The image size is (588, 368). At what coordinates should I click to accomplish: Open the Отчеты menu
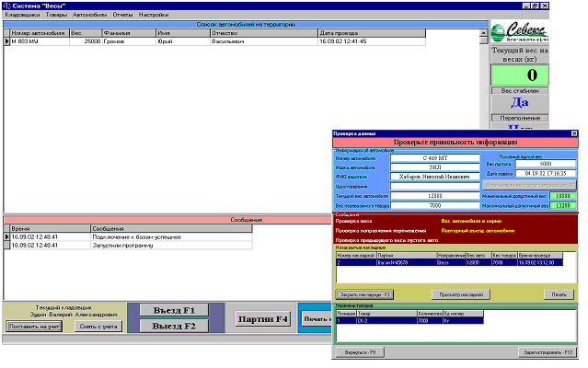pyautogui.click(x=122, y=15)
